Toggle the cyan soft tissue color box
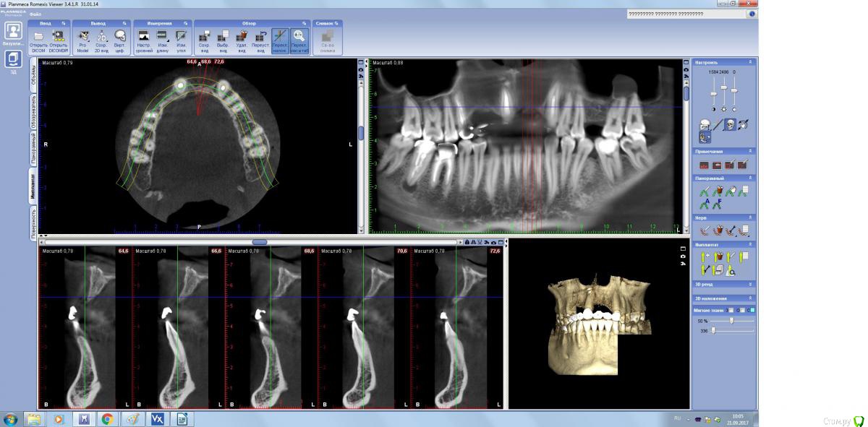 pyautogui.click(x=752, y=310)
